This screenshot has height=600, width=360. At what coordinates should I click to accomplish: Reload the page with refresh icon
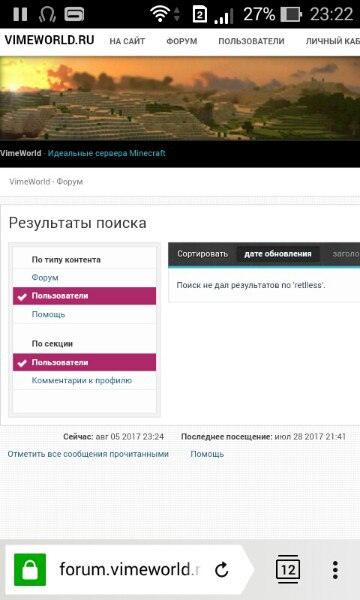222,570
